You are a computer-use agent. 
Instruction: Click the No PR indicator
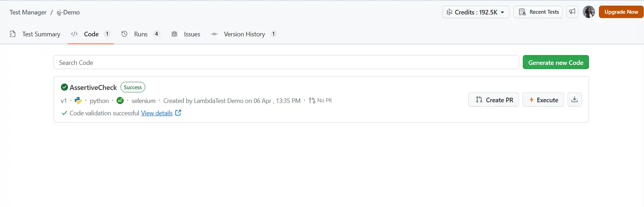(x=320, y=101)
